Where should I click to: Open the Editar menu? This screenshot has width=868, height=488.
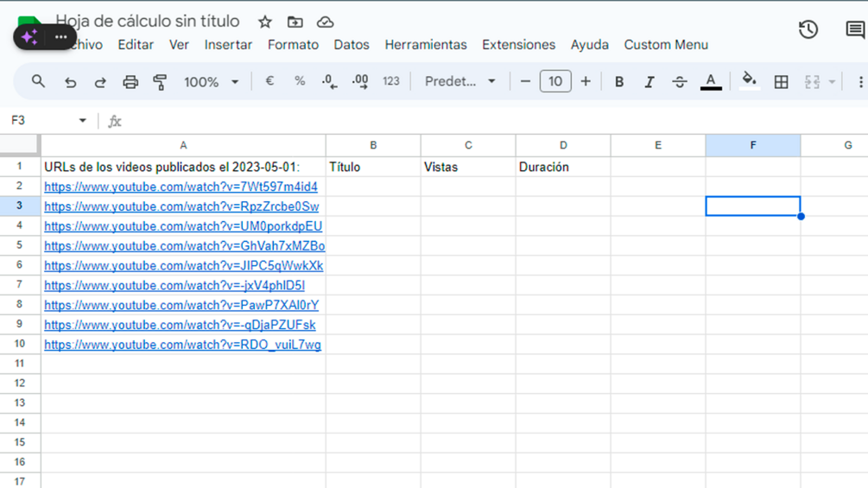click(136, 45)
